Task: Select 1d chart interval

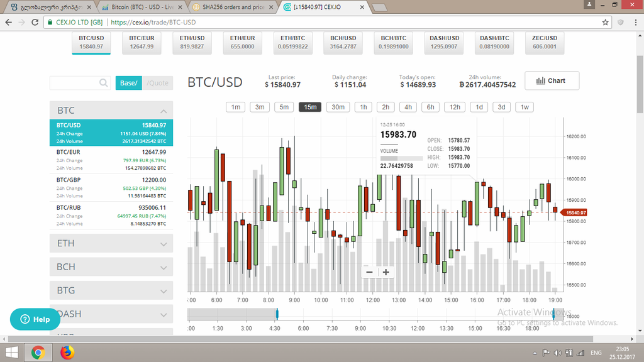Action: pyautogui.click(x=479, y=107)
